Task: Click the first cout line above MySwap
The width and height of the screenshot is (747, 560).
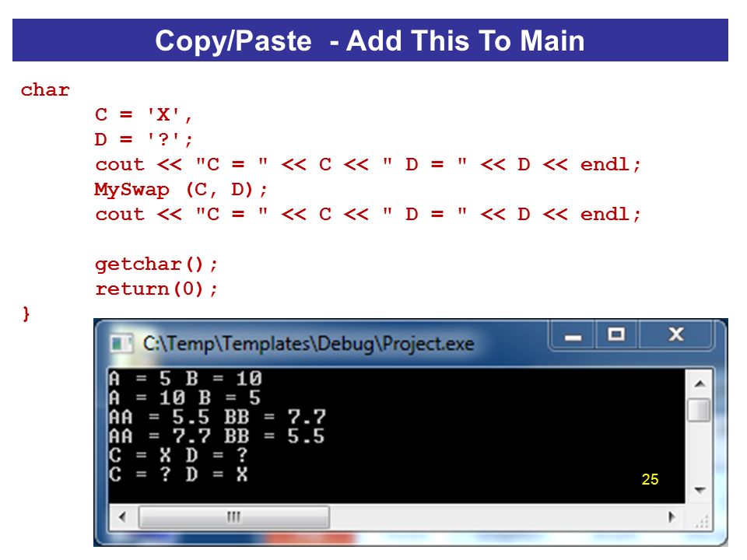Action: 368,165
